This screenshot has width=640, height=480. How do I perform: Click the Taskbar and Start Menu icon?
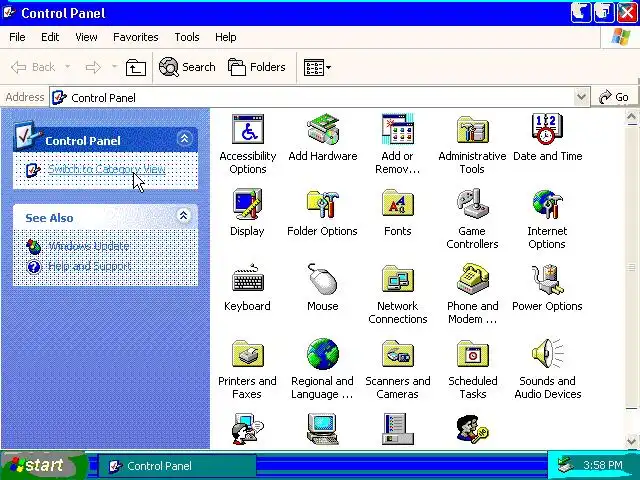398,429
